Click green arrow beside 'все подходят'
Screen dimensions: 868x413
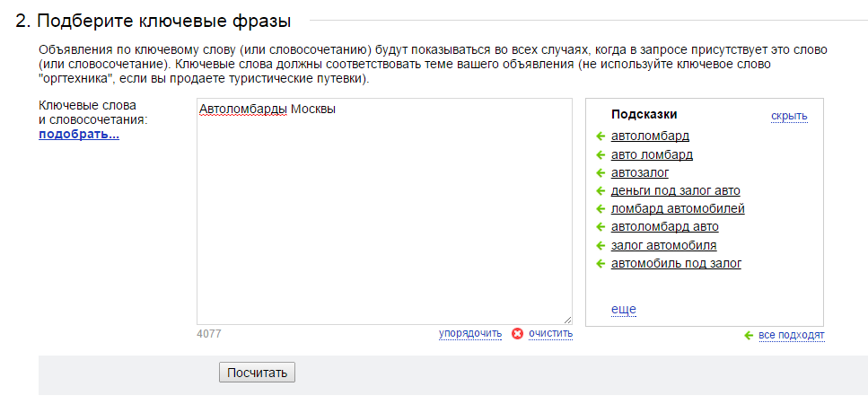click(749, 336)
